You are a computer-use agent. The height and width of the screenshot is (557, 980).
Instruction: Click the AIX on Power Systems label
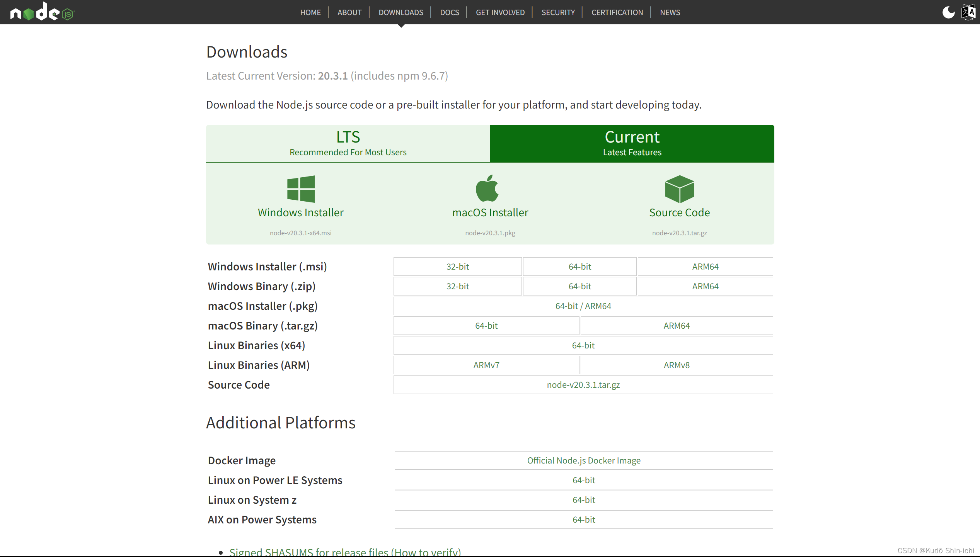(x=262, y=520)
